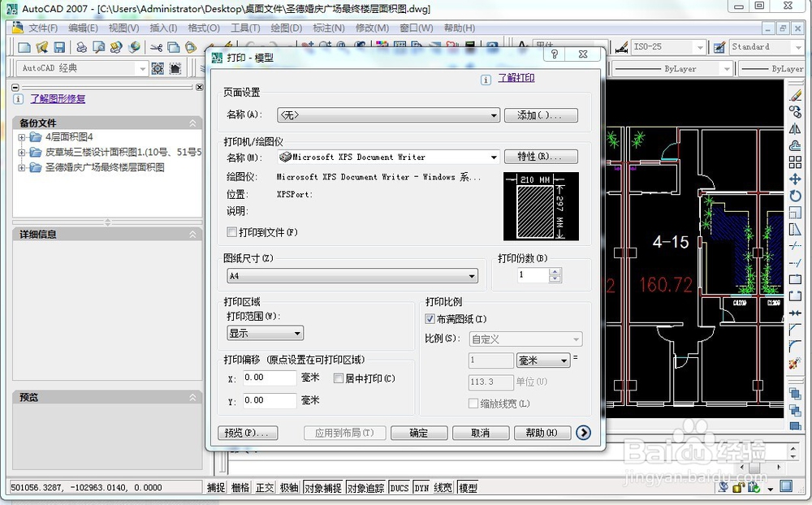Screen dimensions: 812x505
Task: Toggle Object Snap in status bar
Action: (322, 487)
